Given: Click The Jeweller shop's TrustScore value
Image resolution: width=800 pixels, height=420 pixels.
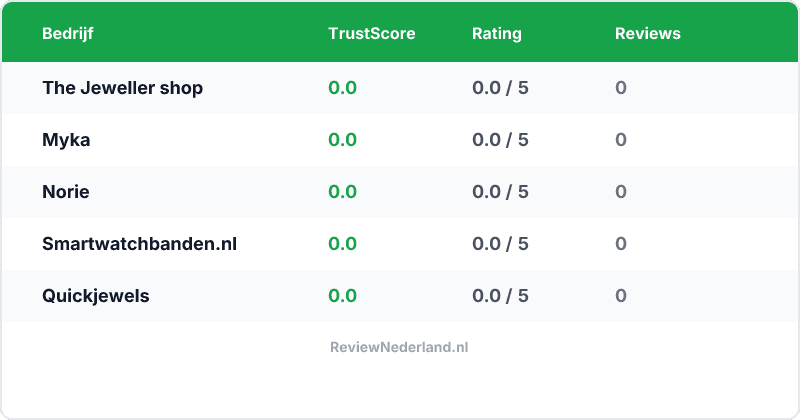Looking at the screenshot, I should pos(342,88).
